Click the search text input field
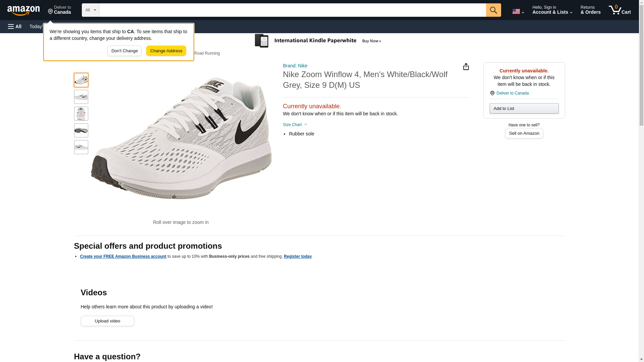This screenshot has width=644, height=362. (292, 10)
